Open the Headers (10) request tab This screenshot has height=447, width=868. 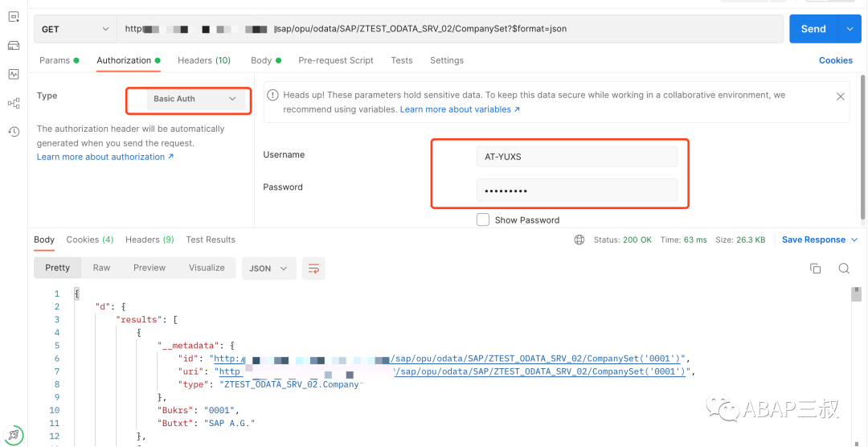(203, 60)
